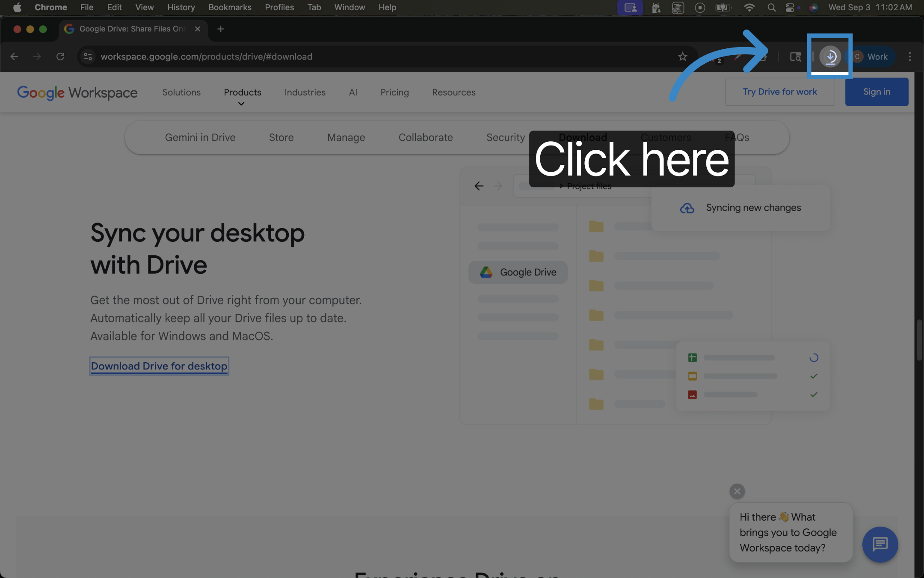Click the Google Drive sidebar item in illustration
Image resolution: width=924 pixels, height=578 pixels.
point(518,272)
